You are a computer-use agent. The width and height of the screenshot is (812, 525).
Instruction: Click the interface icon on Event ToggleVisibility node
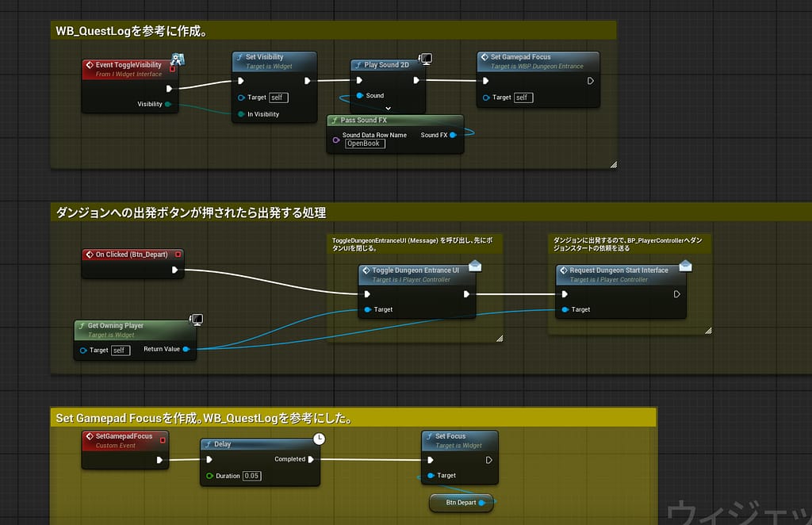tap(178, 59)
